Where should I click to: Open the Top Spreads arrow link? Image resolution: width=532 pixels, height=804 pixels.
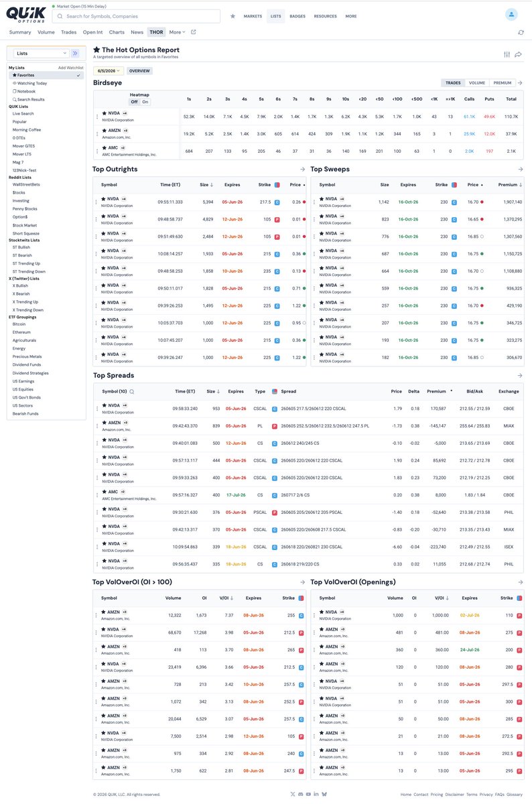click(x=521, y=376)
